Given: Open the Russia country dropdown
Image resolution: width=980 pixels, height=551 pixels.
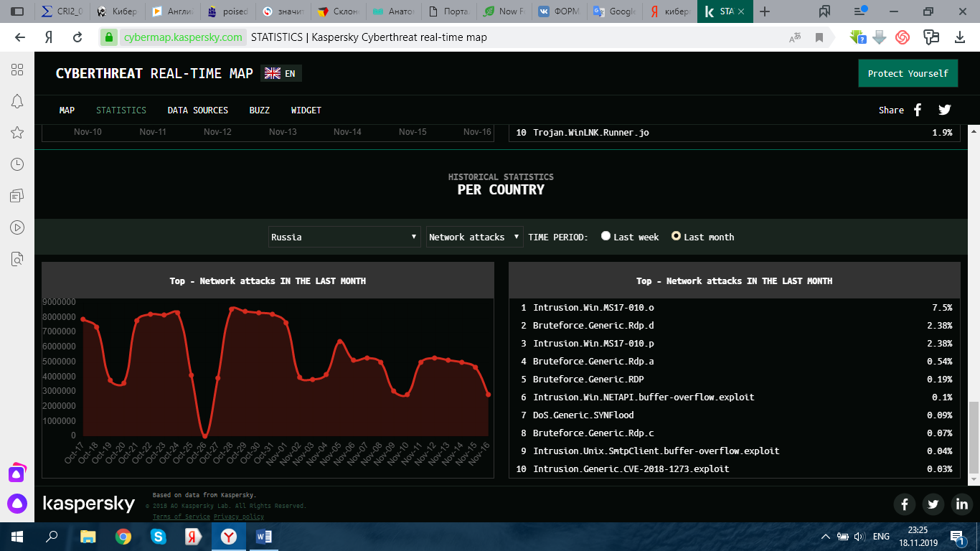Looking at the screenshot, I should tap(344, 237).
